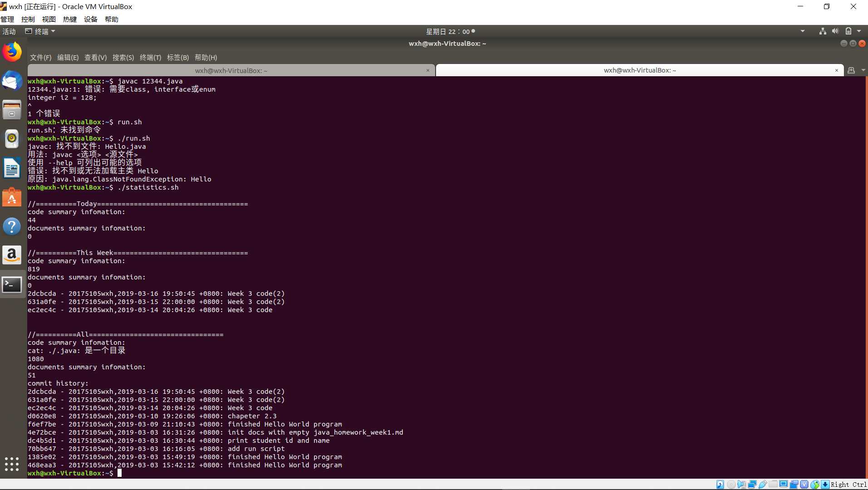Screen dimensions: 868x490
Task: Click the VirtualBox recording indicator
Action: pyautogui.click(x=794, y=485)
